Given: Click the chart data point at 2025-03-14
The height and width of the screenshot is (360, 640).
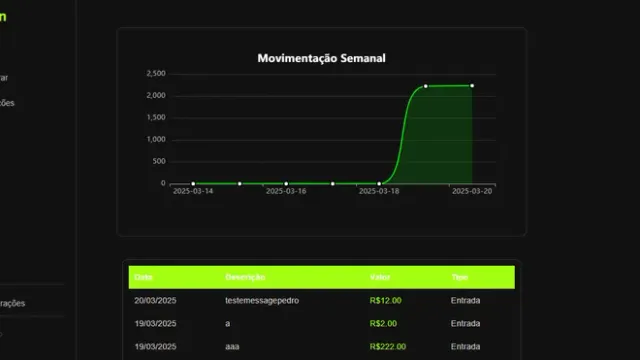Looking at the screenshot, I should pyautogui.click(x=193, y=184).
